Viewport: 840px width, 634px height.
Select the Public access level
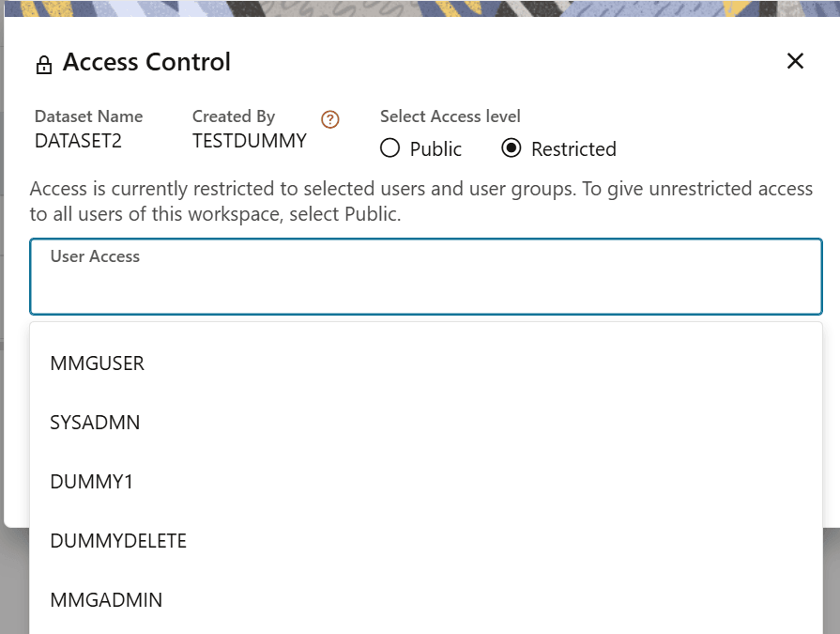coord(389,148)
